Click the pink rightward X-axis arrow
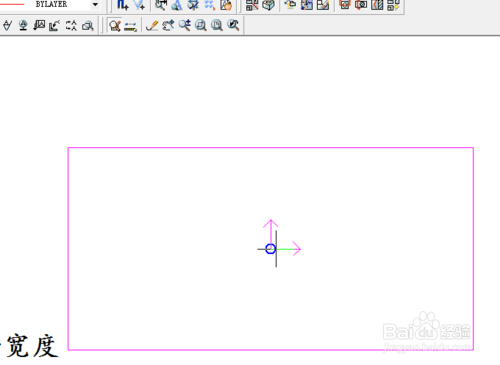Image resolution: width=500 pixels, height=365 pixels. 289,249
